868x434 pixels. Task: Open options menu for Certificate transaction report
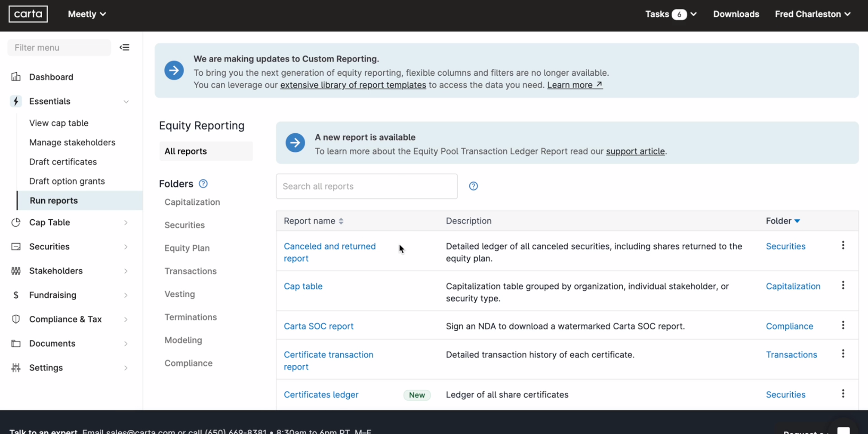click(843, 354)
